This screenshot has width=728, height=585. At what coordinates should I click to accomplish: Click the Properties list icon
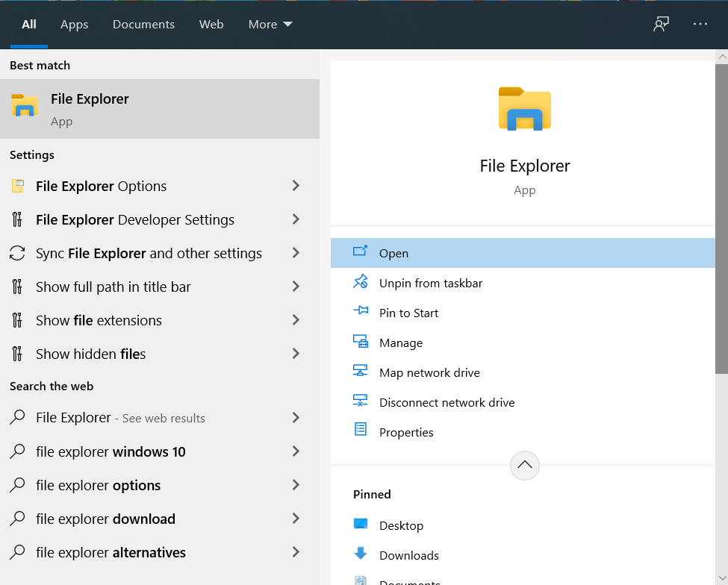361,431
